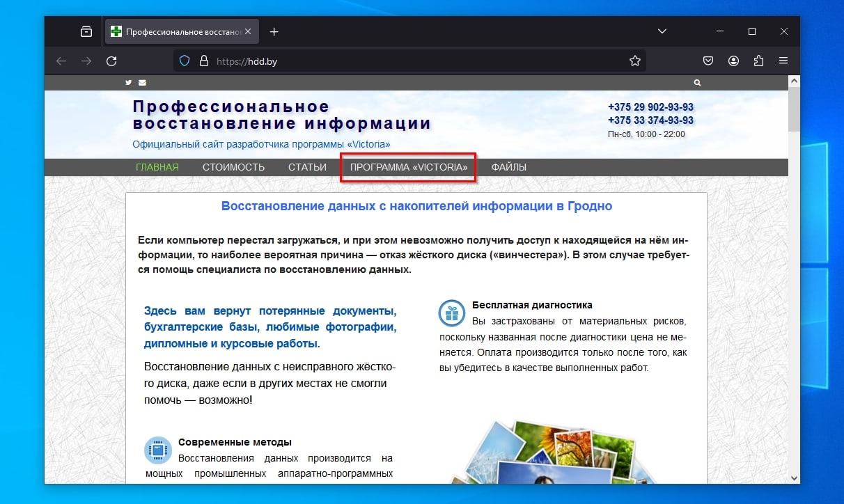Open the СТОИМОСТЬ menu item
Viewport: 844px width, 504px height.
[234, 167]
